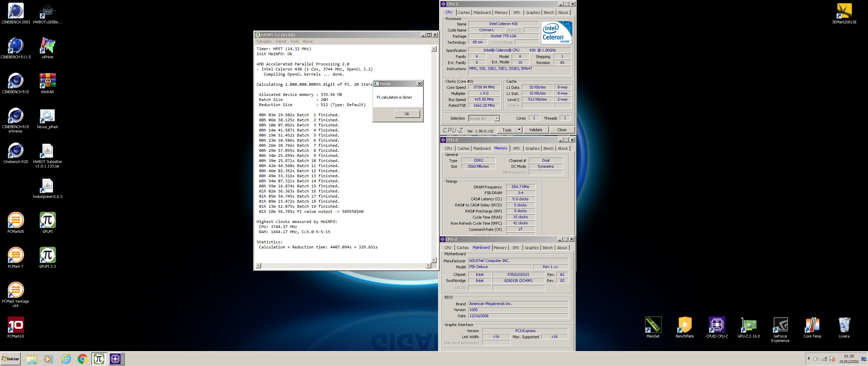868x366 pixels.
Task: Open PCMark10 desktop icon
Action: (x=16, y=328)
